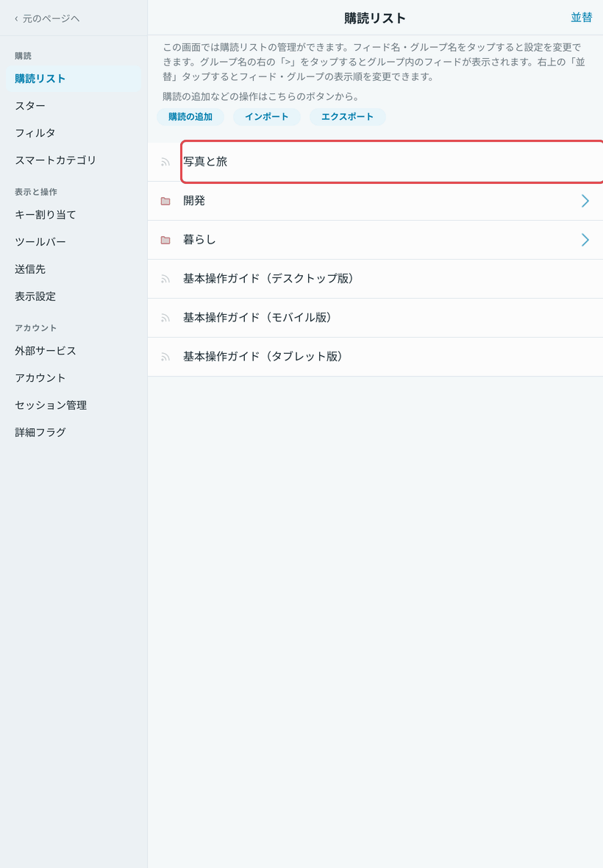The image size is (603, 868).
Task: Tap the エクスポート button
Action: click(347, 117)
